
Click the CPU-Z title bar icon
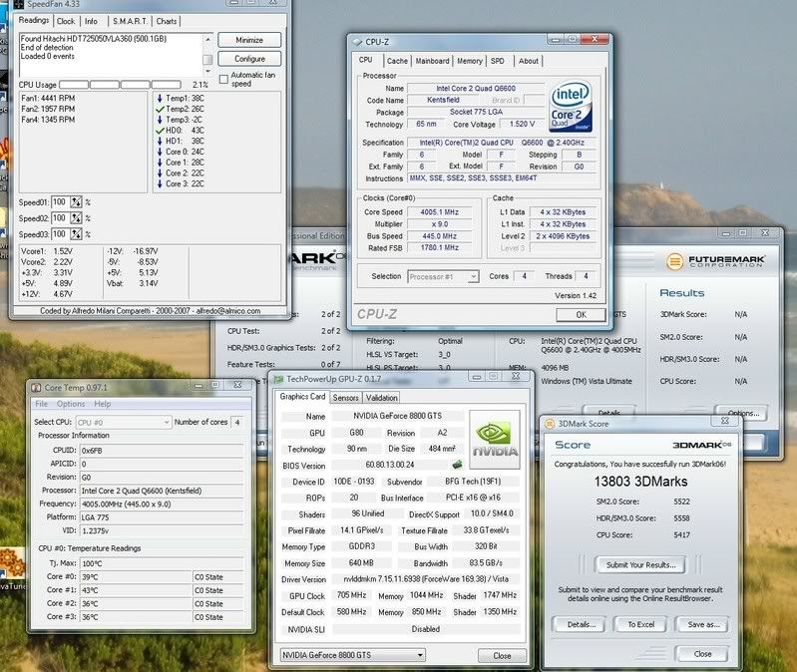pyautogui.click(x=358, y=42)
